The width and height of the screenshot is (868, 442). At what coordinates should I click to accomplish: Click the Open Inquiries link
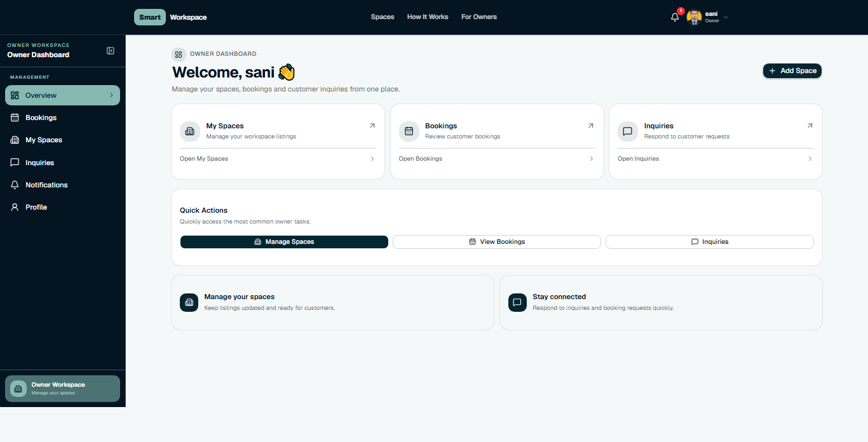click(x=639, y=159)
